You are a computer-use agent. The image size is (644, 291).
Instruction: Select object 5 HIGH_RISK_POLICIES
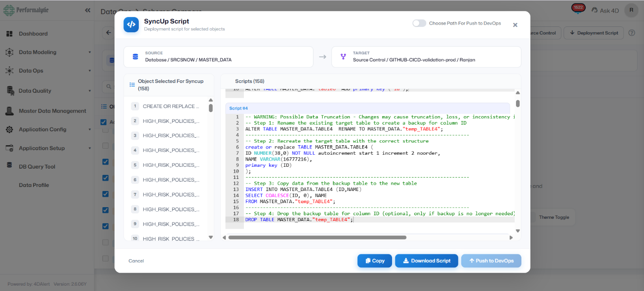click(166, 165)
